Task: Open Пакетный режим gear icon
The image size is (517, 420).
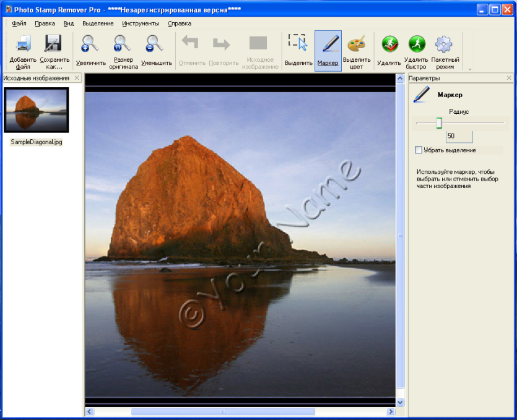Action: [444, 44]
